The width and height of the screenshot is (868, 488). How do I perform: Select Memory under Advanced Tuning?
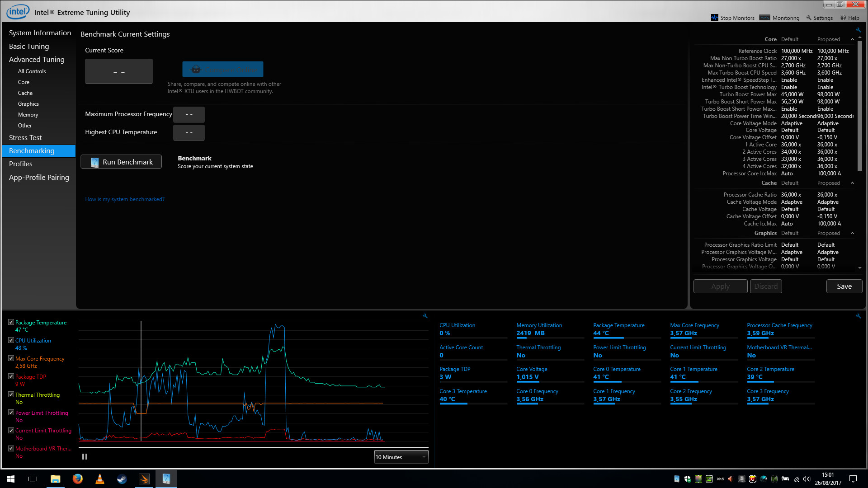pos(28,115)
